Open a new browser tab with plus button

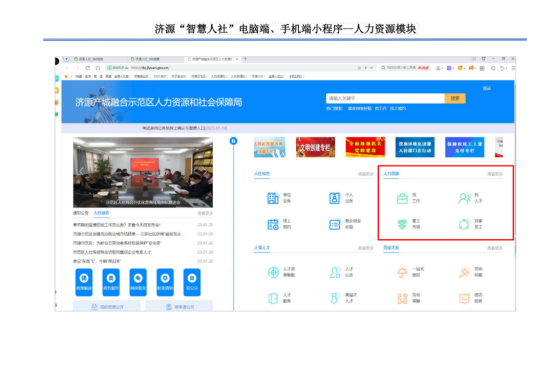pos(245,59)
